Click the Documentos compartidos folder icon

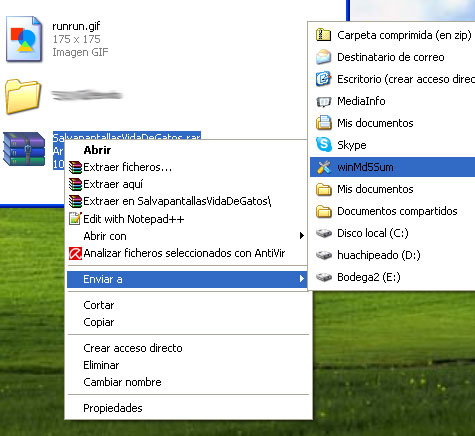coord(323,211)
